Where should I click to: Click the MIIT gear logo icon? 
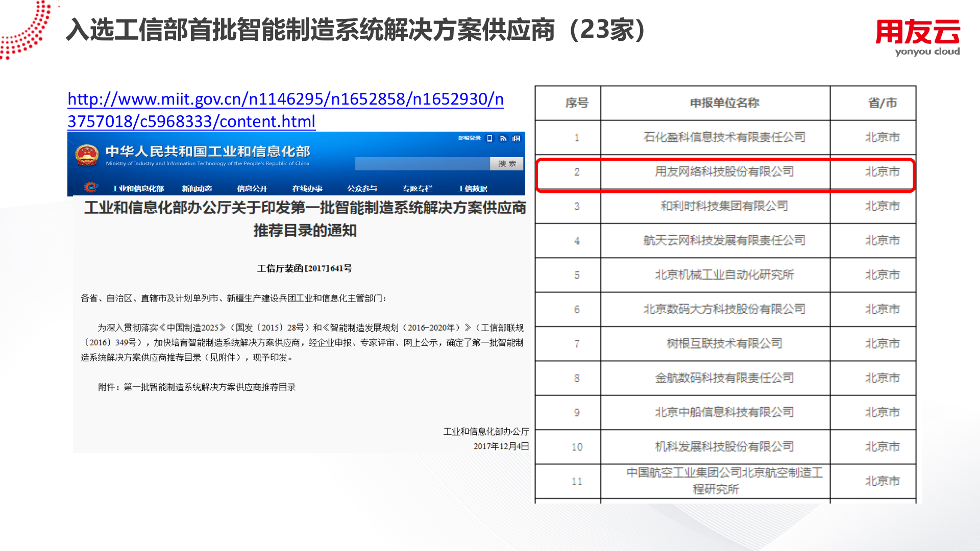coord(91,188)
